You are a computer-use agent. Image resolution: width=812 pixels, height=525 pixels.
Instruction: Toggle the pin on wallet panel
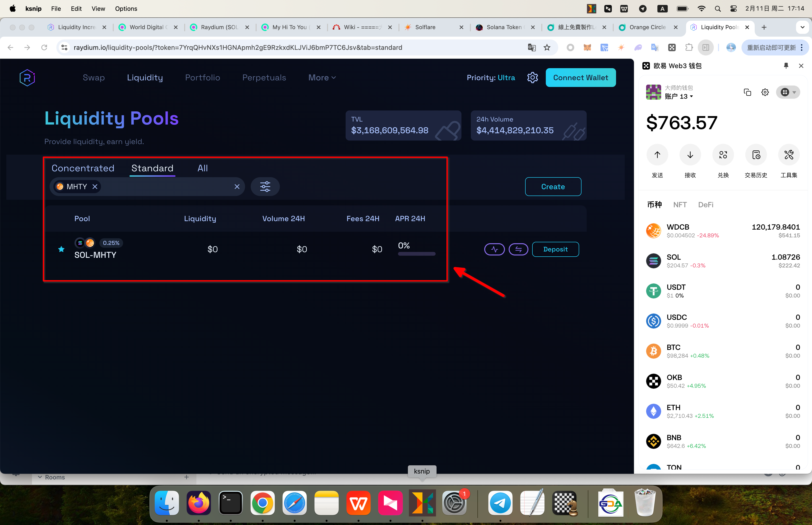786,66
